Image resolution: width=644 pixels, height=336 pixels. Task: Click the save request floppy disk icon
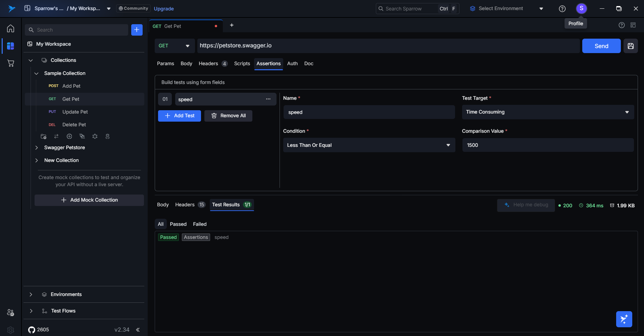[631, 46]
